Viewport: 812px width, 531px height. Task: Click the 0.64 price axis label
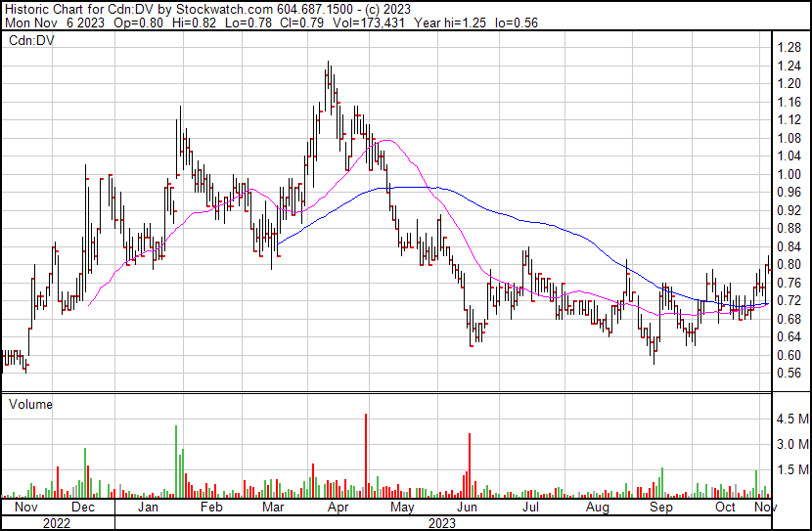(x=789, y=337)
